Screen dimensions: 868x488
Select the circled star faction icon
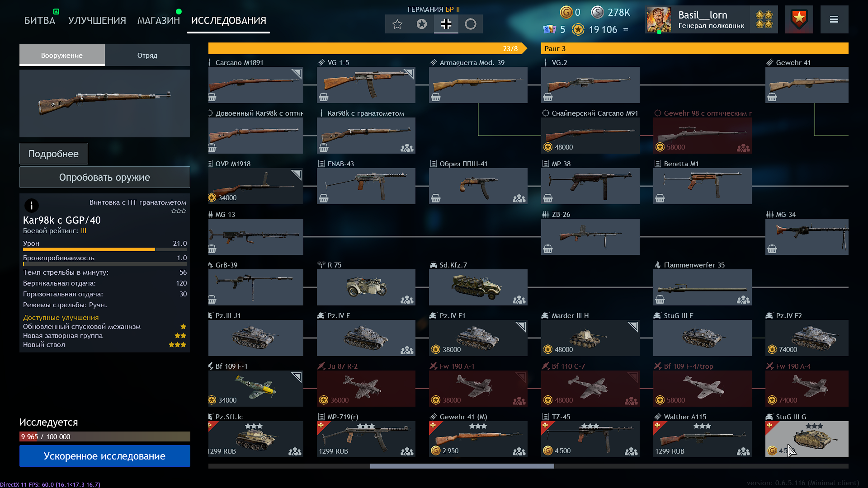[x=421, y=24]
